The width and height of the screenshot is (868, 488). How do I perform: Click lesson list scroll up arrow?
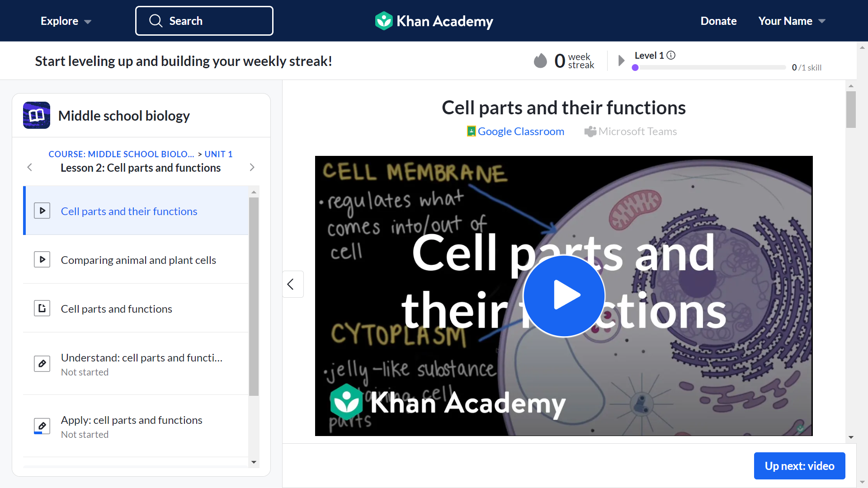tap(254, 192)
